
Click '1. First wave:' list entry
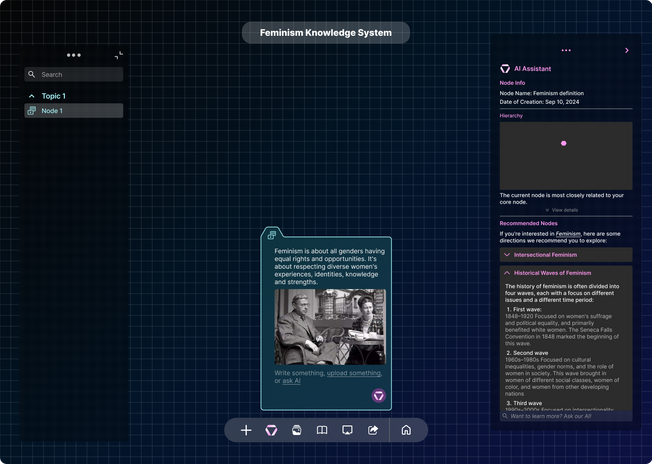pos(524,309)
